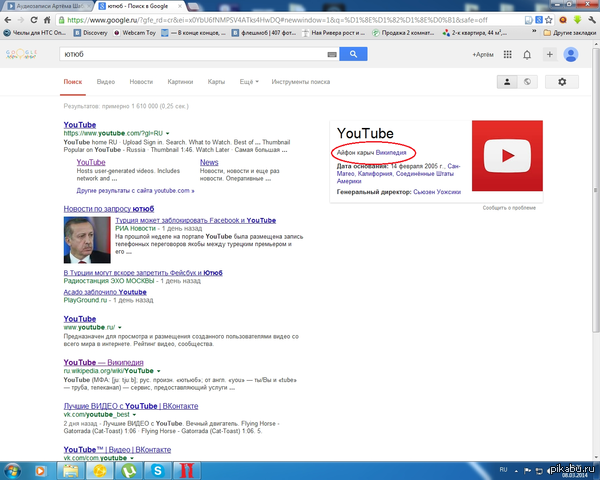
Task: Click the green download arrow extension icon
Action: point(577,20)
